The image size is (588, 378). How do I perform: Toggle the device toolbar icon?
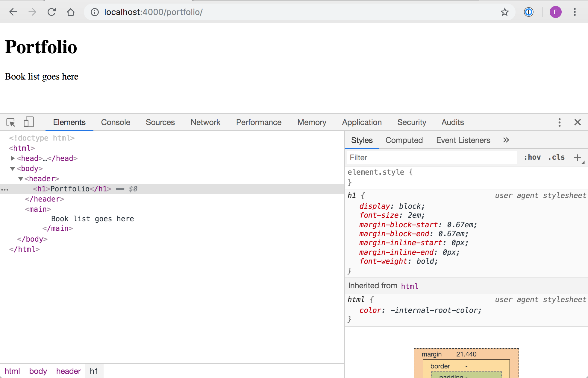point(28,122)
